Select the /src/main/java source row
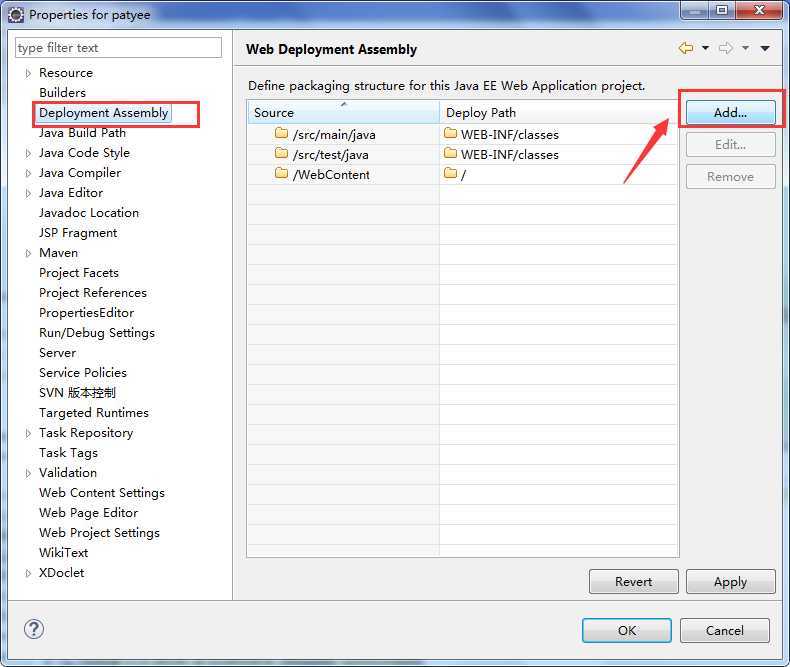Image resolution: width=790 pixels, height=667 pixels. pos(334,135)
